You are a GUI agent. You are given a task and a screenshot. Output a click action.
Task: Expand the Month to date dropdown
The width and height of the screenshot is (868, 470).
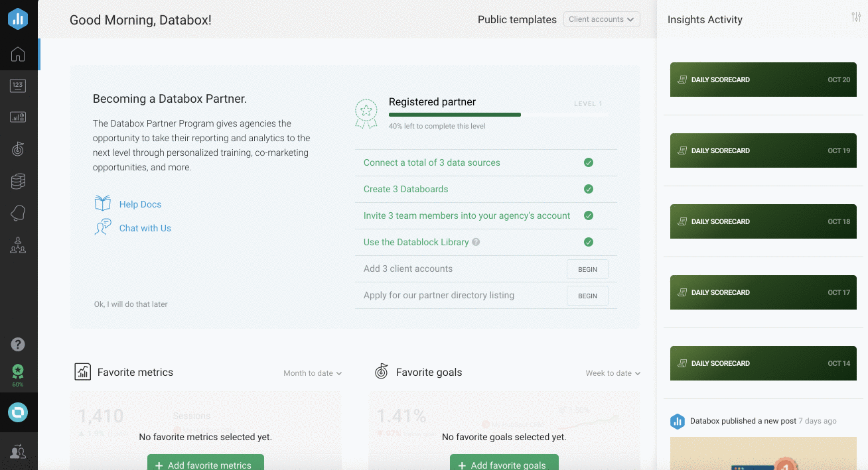[313, 373]
